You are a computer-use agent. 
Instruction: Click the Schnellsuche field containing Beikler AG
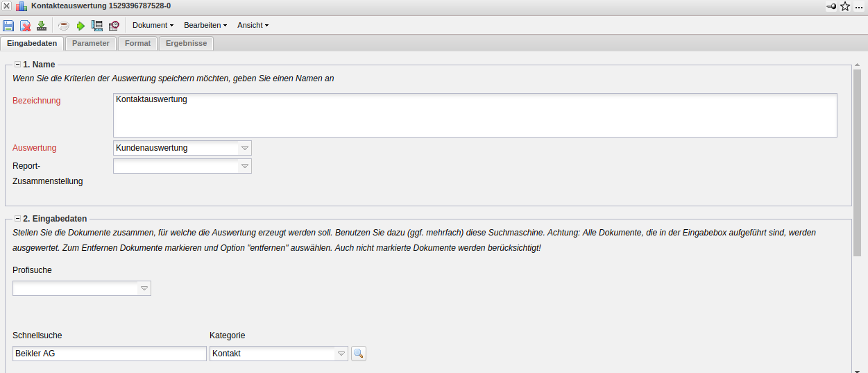[109, 354]
